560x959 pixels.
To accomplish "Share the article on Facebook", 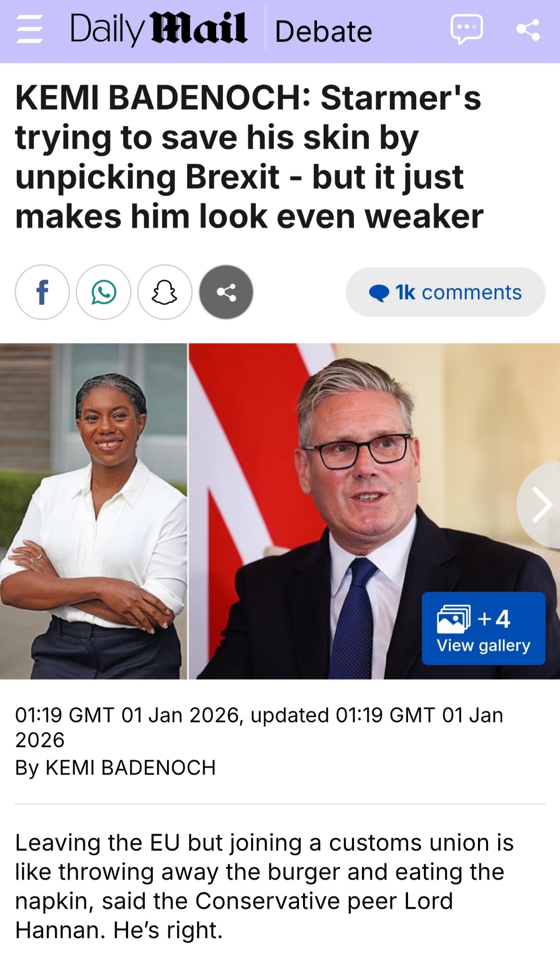I will pos(42,292).
